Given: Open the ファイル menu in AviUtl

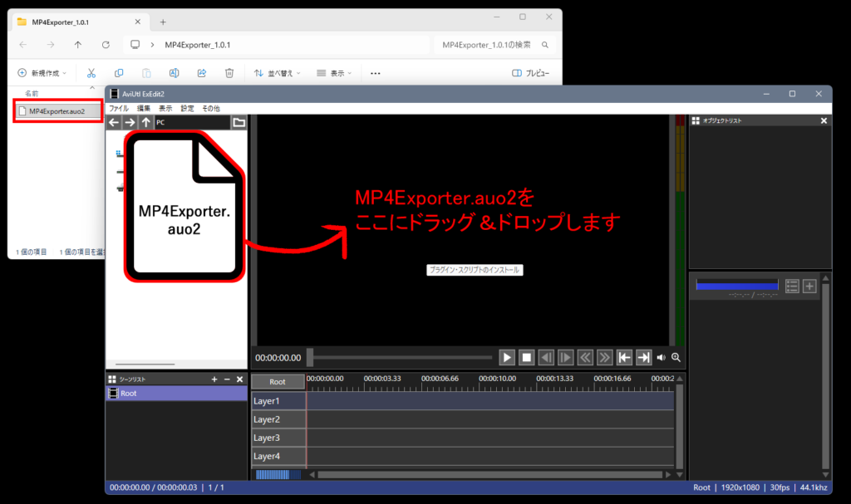Looking at the screenshot, I should point(119,109).
